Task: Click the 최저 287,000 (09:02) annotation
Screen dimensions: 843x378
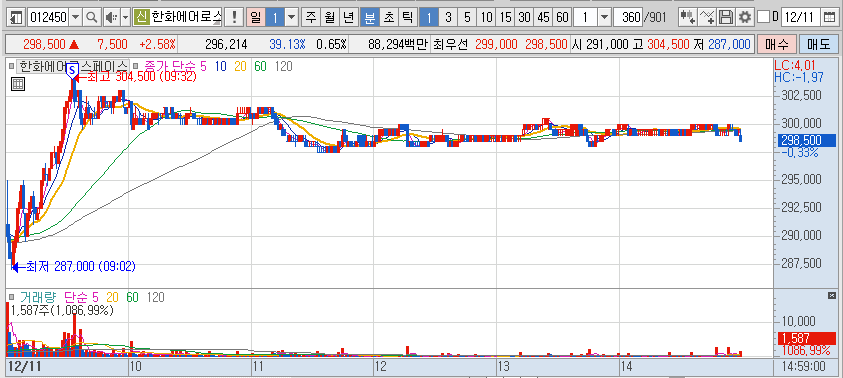Action: [x=74, y=266]
